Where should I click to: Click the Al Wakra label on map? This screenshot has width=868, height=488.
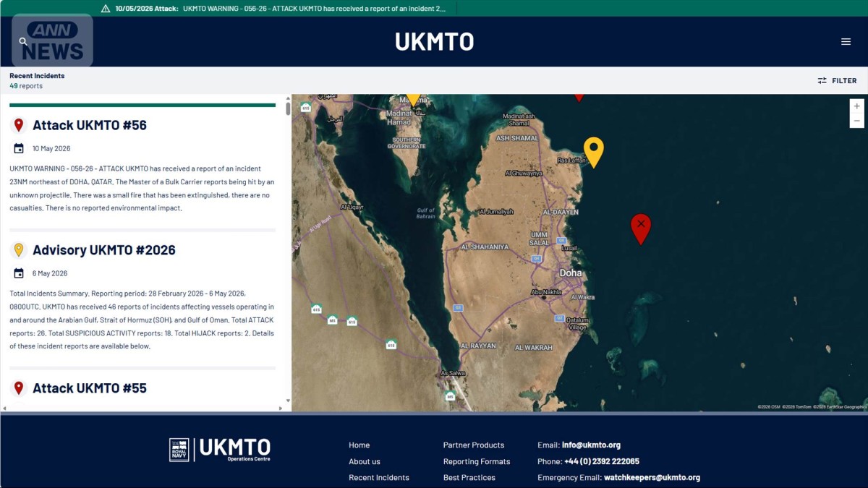pos(583,297)
